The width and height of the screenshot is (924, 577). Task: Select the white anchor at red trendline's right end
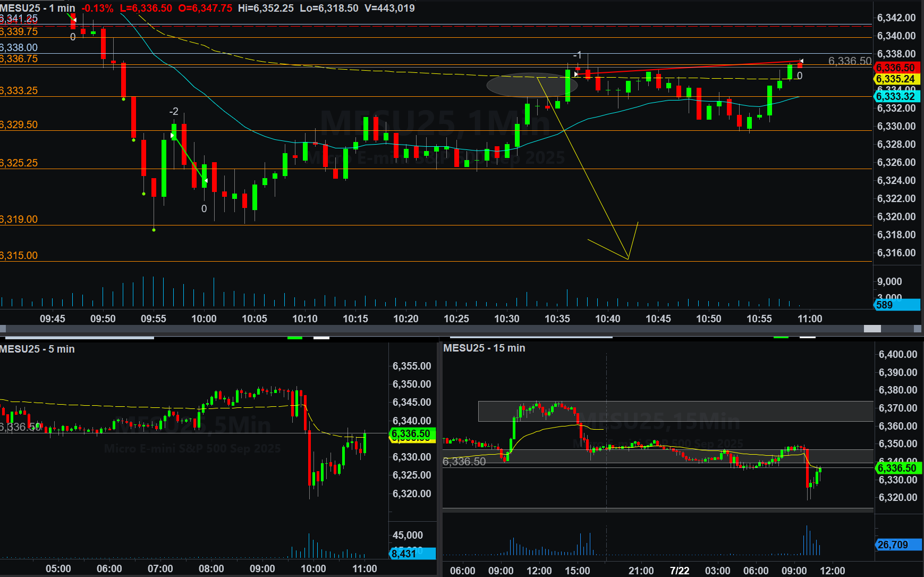coord(801,61)
